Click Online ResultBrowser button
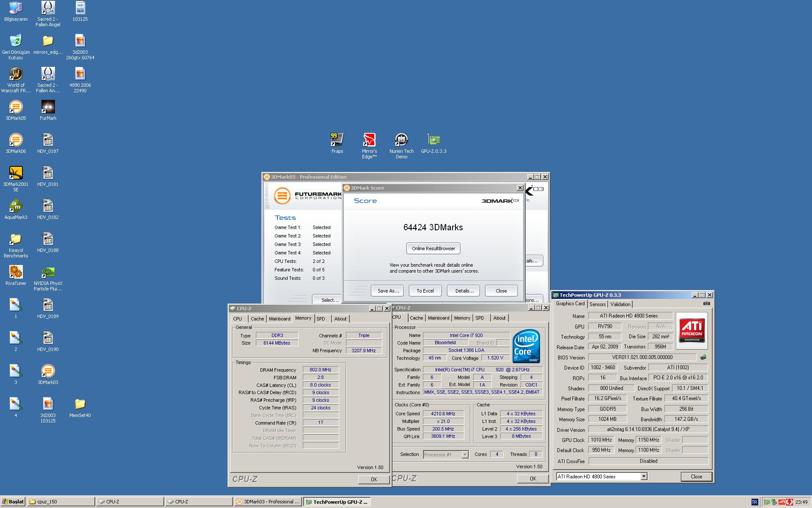The image size is (812, 508). coord(433,248)
